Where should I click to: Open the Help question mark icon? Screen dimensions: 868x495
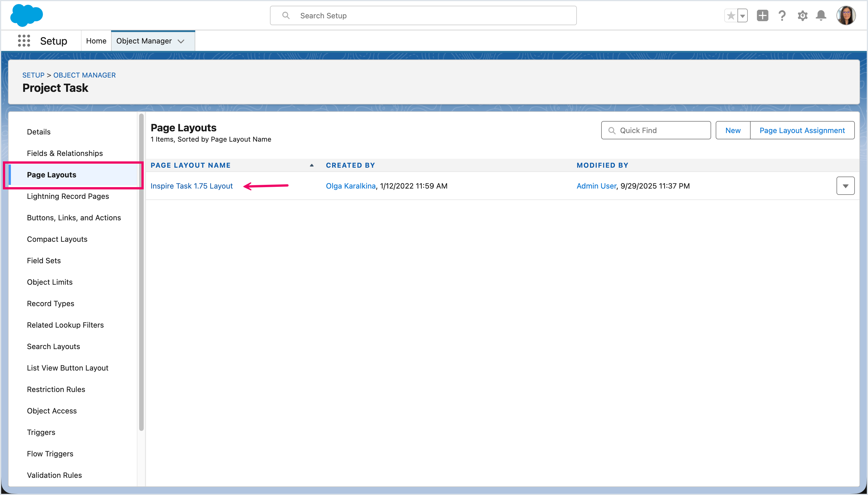782,16
